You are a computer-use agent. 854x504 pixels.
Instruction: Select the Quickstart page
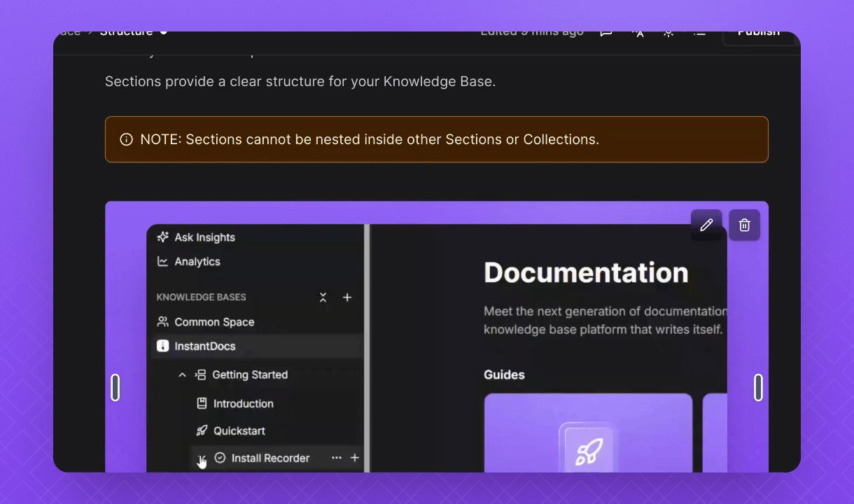pyautogui.click(x=239, y=431)
